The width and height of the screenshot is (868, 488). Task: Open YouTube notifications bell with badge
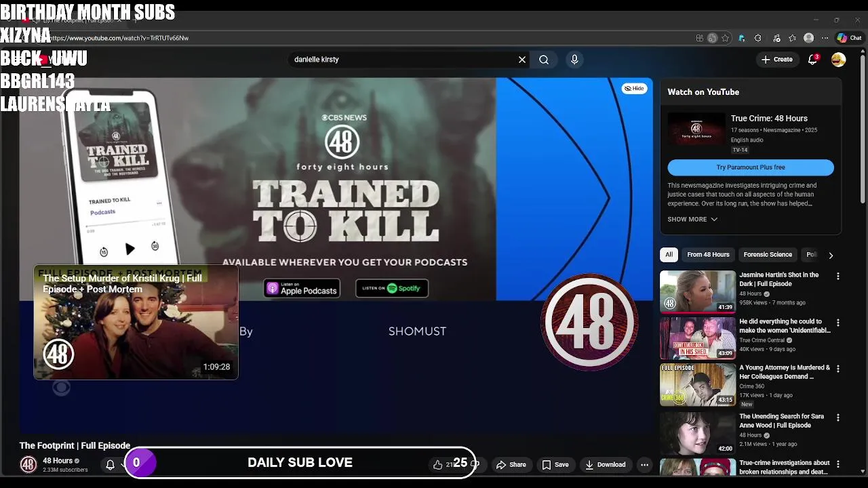[x=813, y=60]
